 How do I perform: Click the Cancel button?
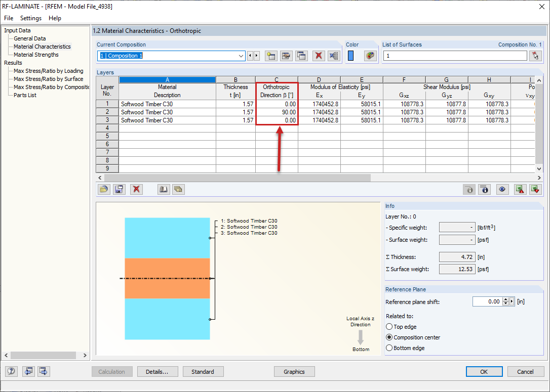click(x=526, y=372)
